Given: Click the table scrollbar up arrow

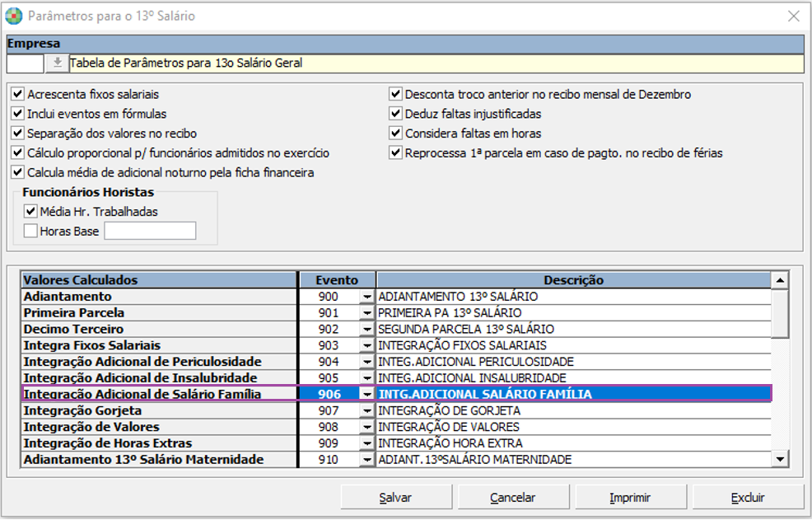Looking at the screenshot, I should (780, 280).
